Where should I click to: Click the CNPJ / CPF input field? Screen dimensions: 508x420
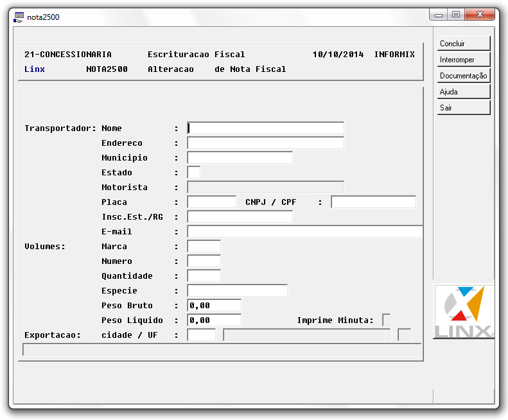pos(373,202)
